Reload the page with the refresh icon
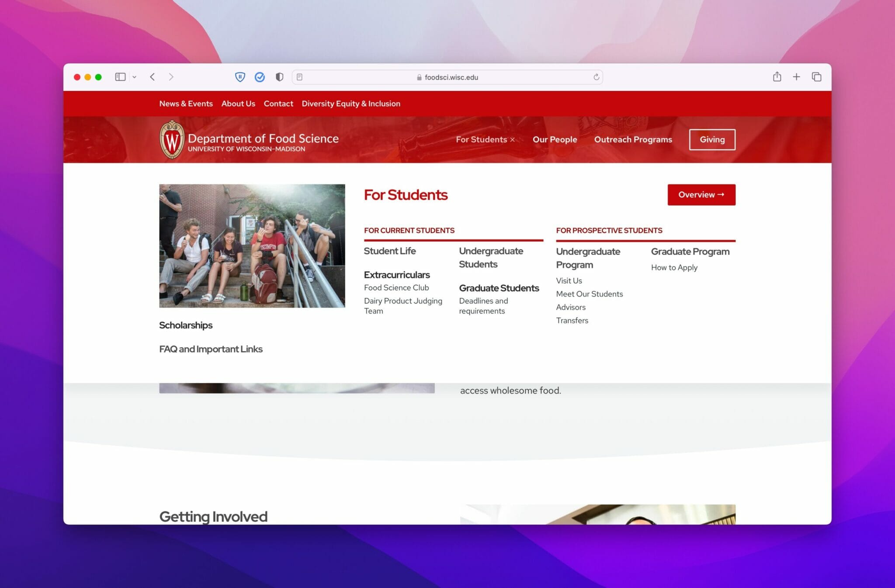Image resolution: width=895 pixels, height=588 pixels. 596,77
